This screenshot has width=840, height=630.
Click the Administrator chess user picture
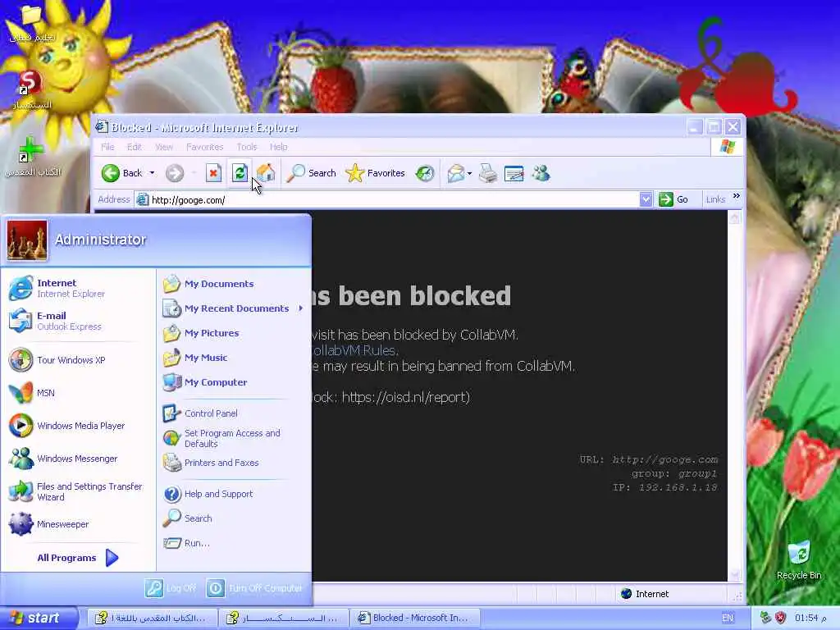pos(27,240)
